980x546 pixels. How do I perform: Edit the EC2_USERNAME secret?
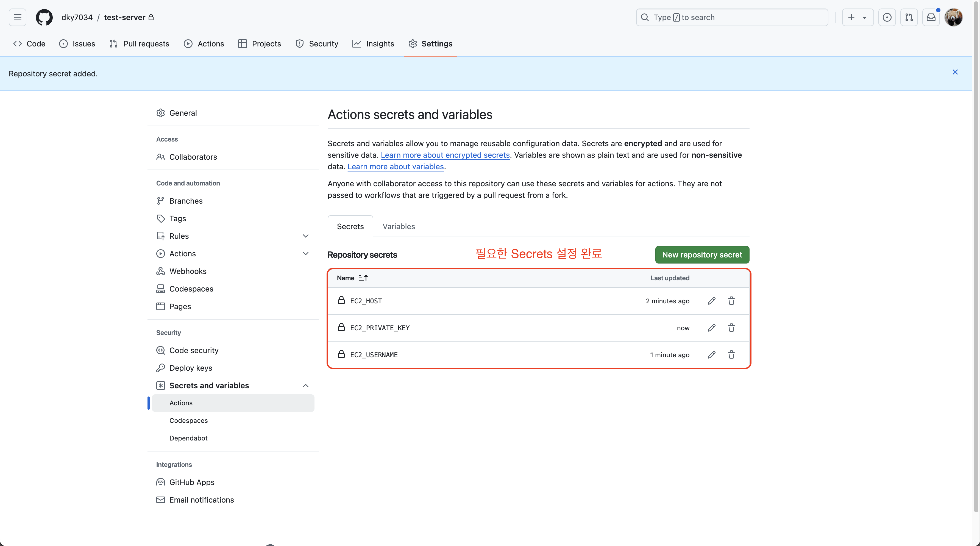tap(711, 355)
